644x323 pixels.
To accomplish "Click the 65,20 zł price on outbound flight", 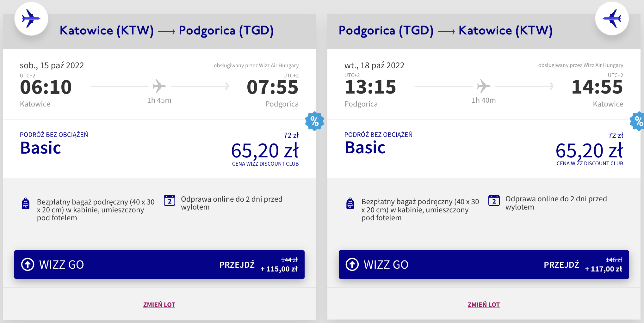I will tap(265, 150).
